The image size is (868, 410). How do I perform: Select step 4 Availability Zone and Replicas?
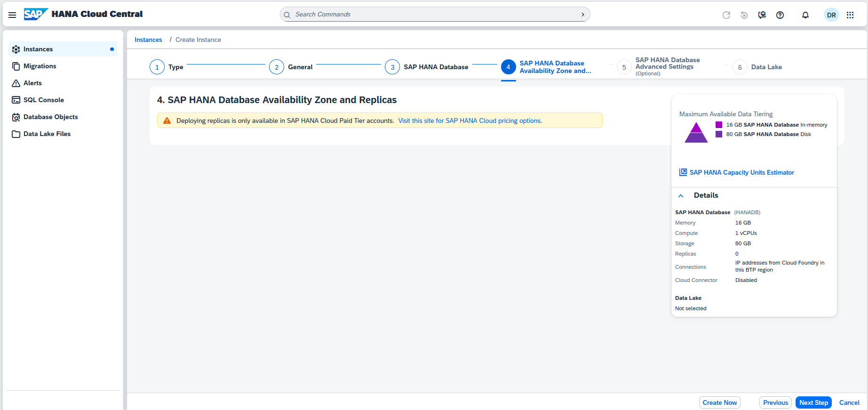pos(546,67)
